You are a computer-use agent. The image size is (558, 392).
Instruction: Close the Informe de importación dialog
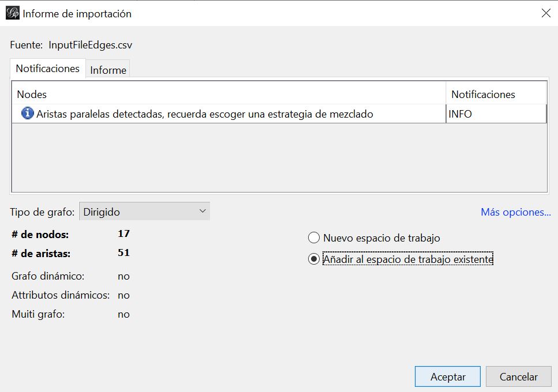[545, 13]
